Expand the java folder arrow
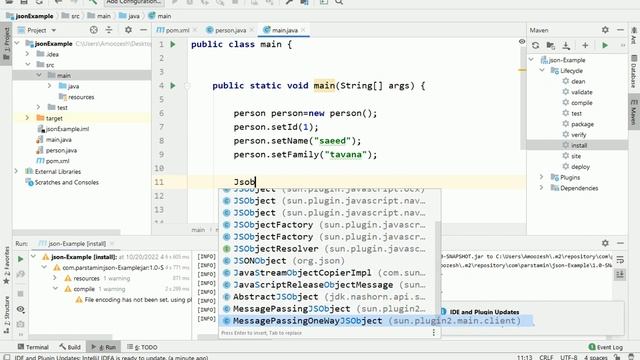This screenshot has height=360, width=640. pos(49,86)
